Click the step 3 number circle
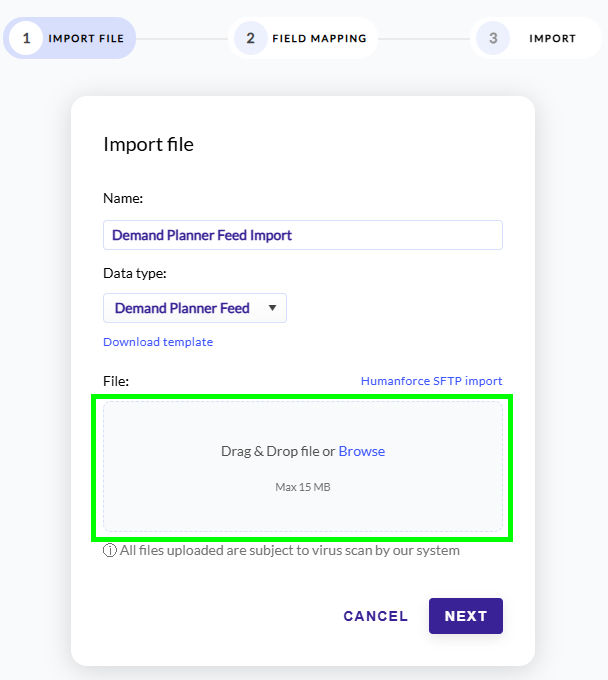608x680 pixels. (492, 39)
